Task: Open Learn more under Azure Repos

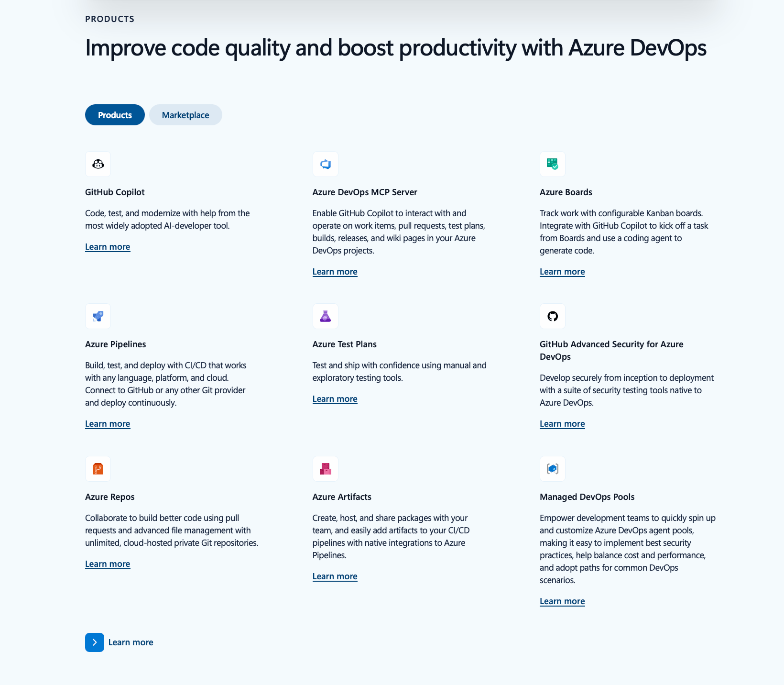Action: click(108, 564)
